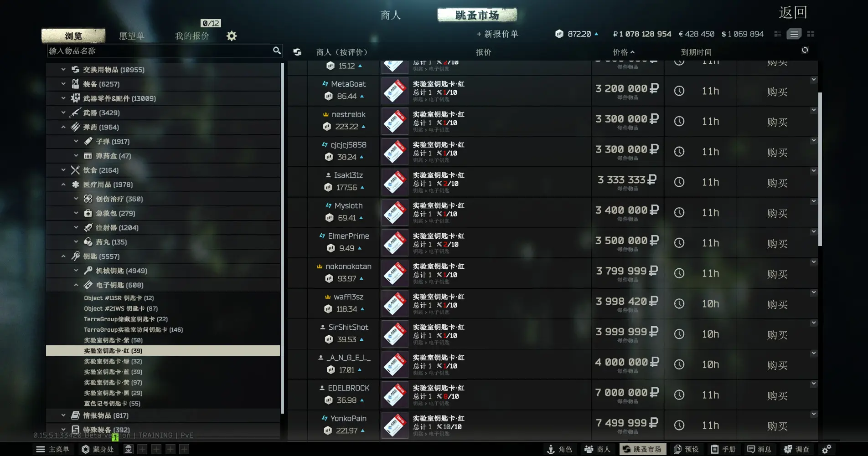Click the search magnifier icon
This screenshot has height=456, width=868.
277,51
